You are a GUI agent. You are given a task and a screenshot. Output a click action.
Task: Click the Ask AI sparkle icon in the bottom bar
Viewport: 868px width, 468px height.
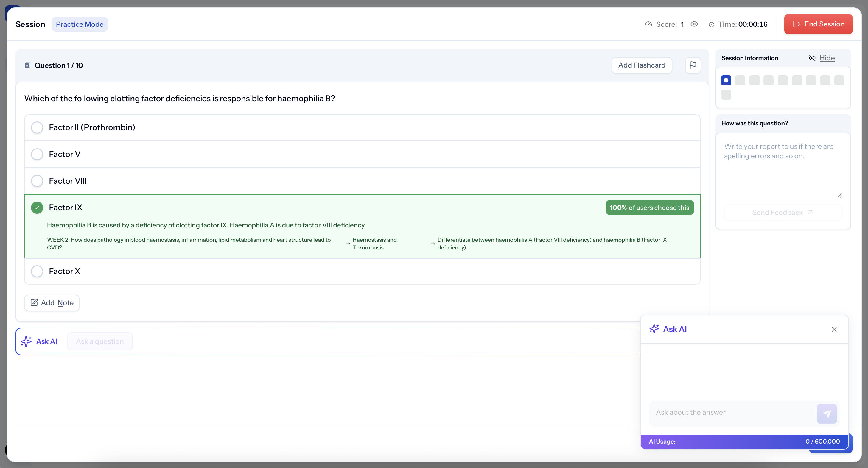coord(26,341)
